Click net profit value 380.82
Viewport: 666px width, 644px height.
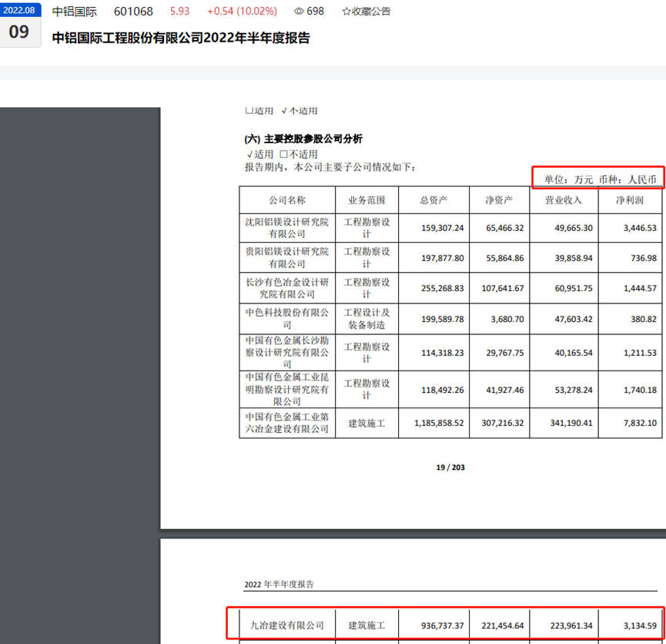[644, 319]
